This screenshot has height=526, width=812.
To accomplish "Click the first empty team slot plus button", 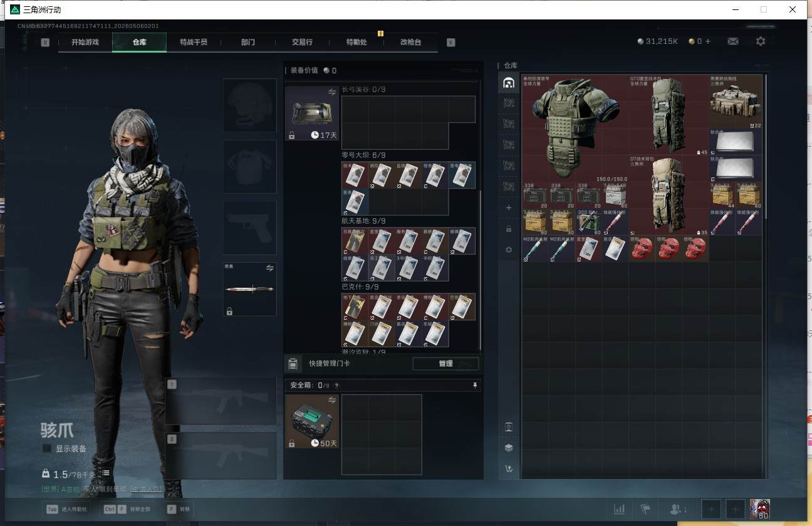I will [x=711, y=510].
